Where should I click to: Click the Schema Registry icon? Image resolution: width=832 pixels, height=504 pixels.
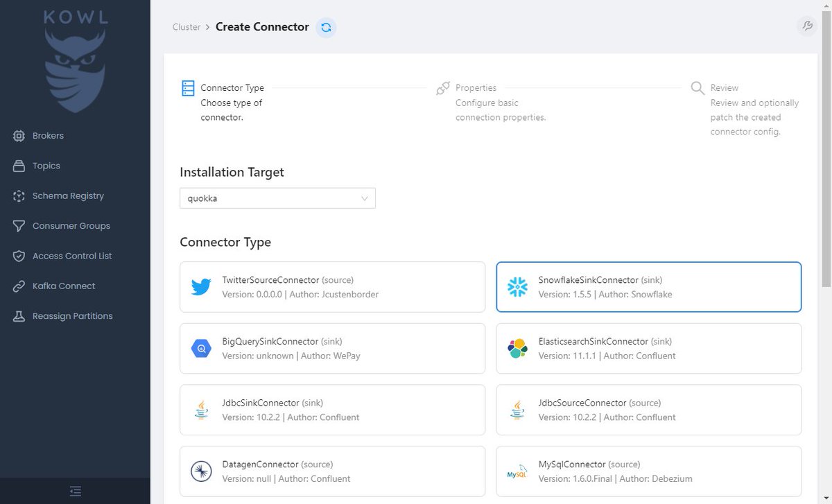pos(19,196)
